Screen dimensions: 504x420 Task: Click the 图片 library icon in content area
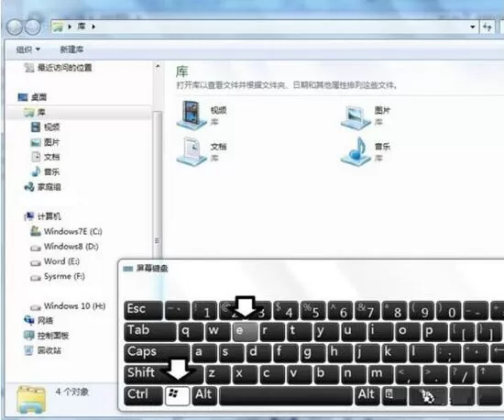(356, 117)
